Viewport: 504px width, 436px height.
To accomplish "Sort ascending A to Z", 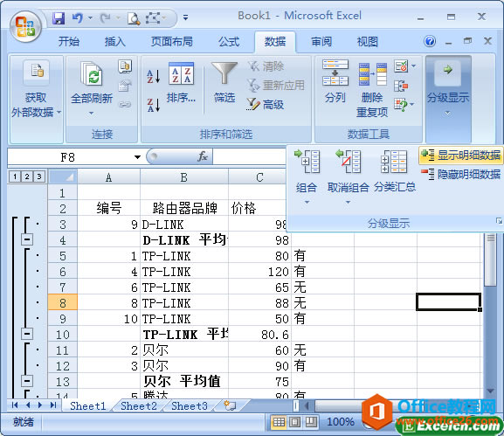I will pos(154,76).
